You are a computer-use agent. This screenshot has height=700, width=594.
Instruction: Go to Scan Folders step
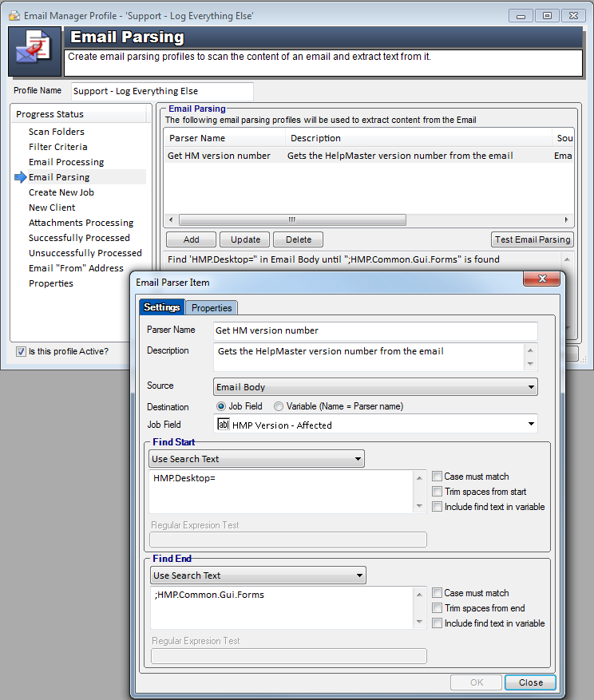[x=56, y=132]
